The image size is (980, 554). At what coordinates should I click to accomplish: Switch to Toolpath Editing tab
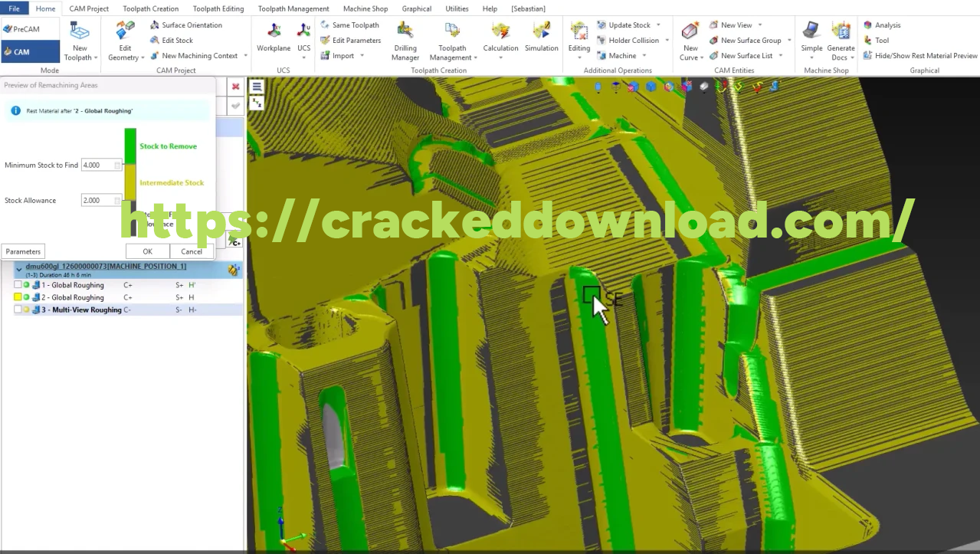pos(218,8)
